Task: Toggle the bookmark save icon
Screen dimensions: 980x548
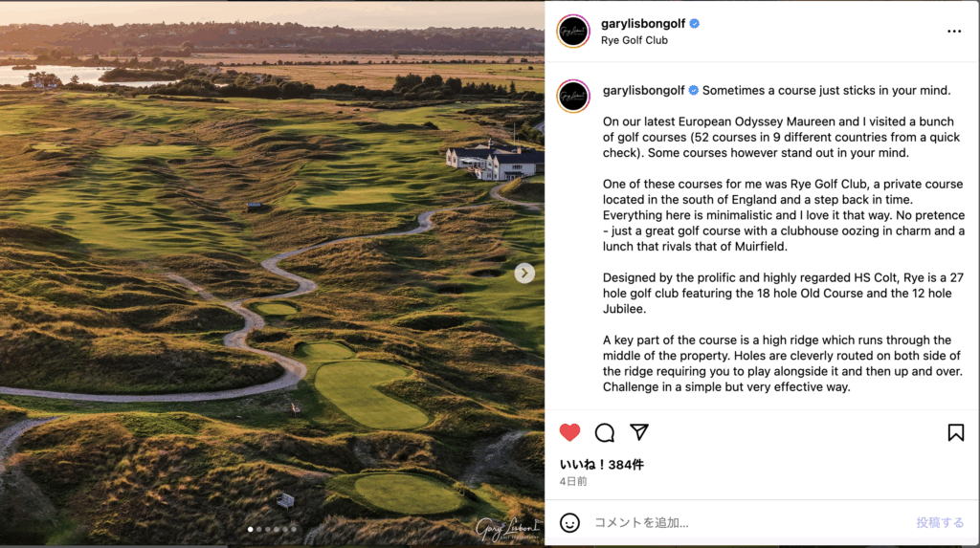Action: coord(955,432)
